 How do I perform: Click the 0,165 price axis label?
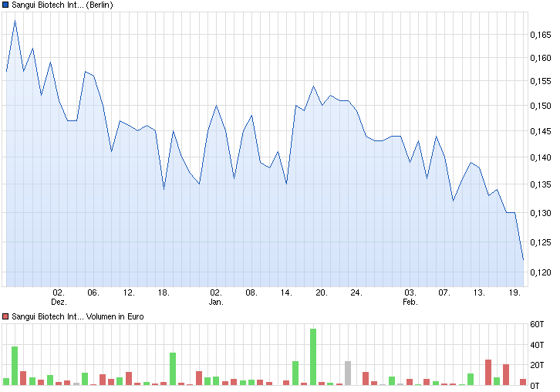(x=541, y=35)
